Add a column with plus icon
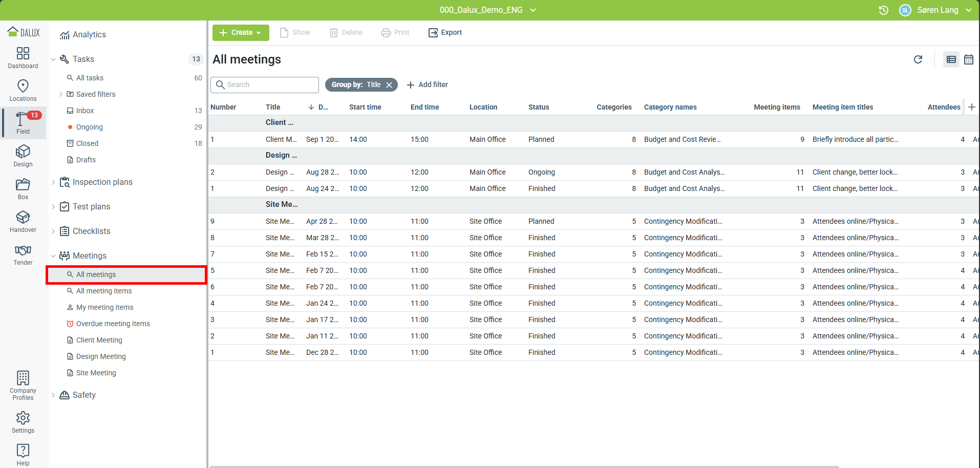980x468 pixels. pos(972,107)
